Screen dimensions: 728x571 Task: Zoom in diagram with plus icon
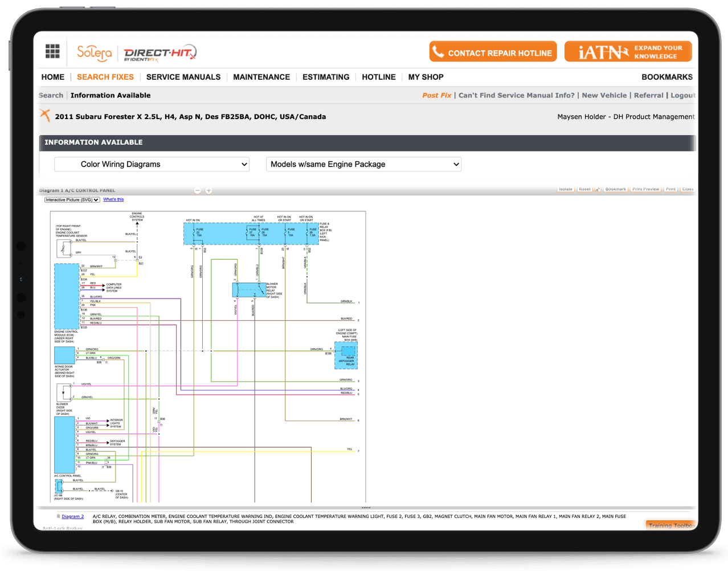(208, 190)
